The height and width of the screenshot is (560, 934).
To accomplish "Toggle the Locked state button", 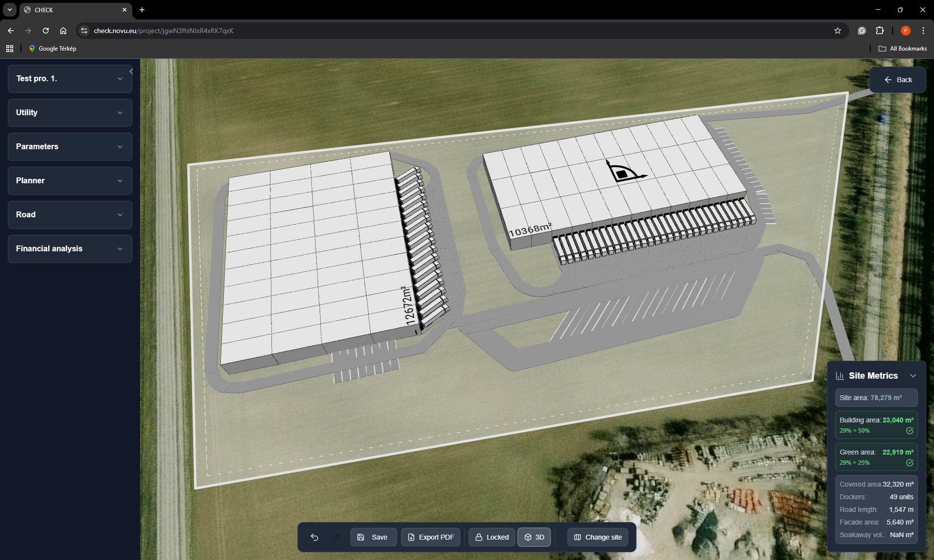I will click(x=492, y=537).
